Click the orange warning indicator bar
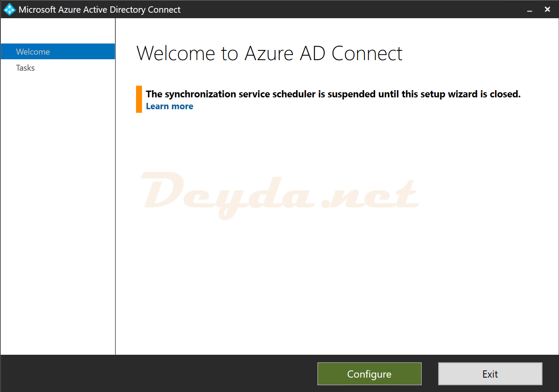This screenshot has height=392, width=559. (139, 99)
